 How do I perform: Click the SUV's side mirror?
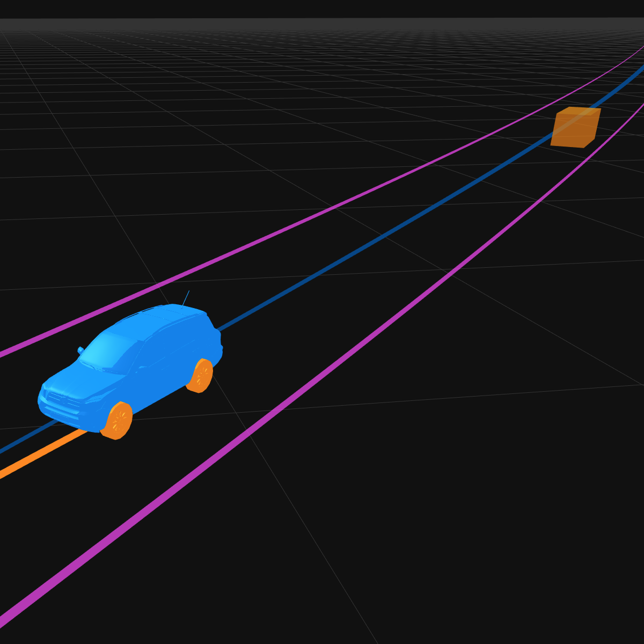pyautogui.click(x=80, y=350)
